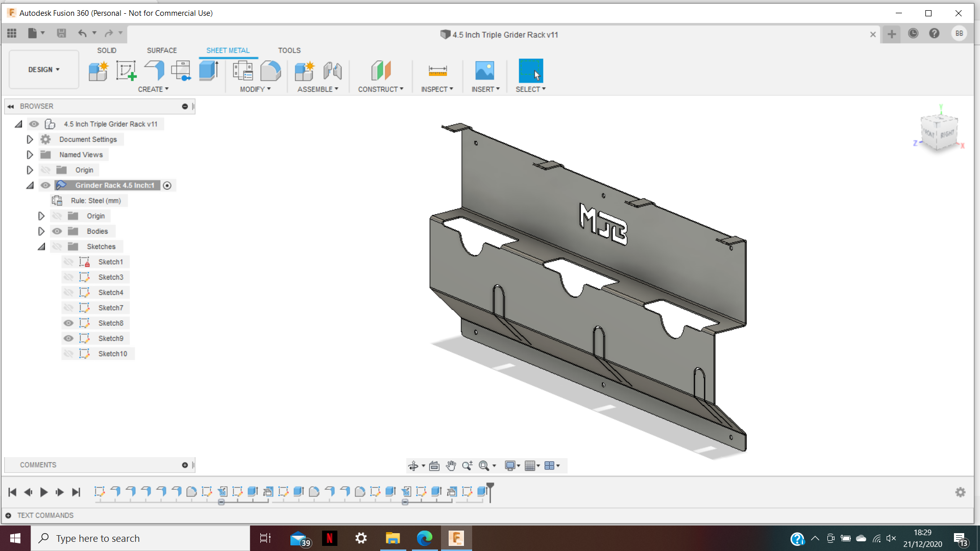Select the Joint tool
The image size is (980, 551).
(332, 70)
